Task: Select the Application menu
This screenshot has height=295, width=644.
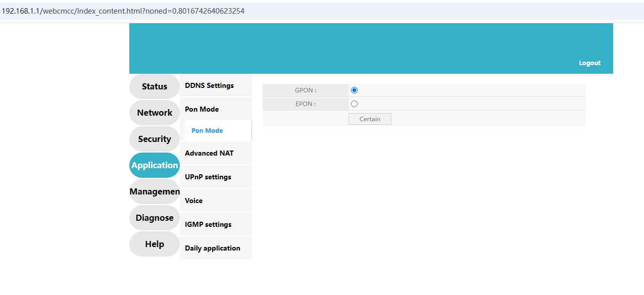Action: pos(154,165)
